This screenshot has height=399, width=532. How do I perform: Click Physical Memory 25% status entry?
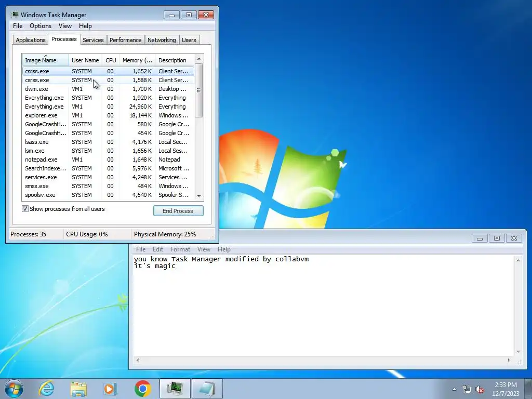click(165, 234)
